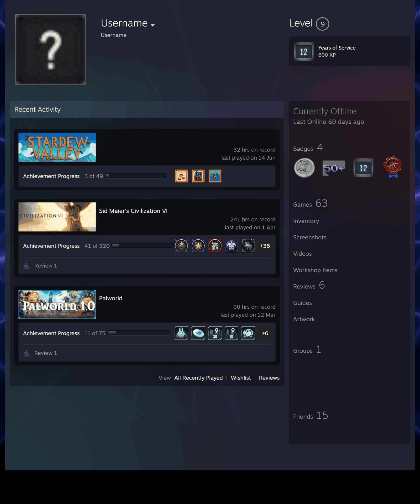This screenshot has width=420, height=504.
Task: Click the 50+ game collector badge
Action: [x=334, y=168]
